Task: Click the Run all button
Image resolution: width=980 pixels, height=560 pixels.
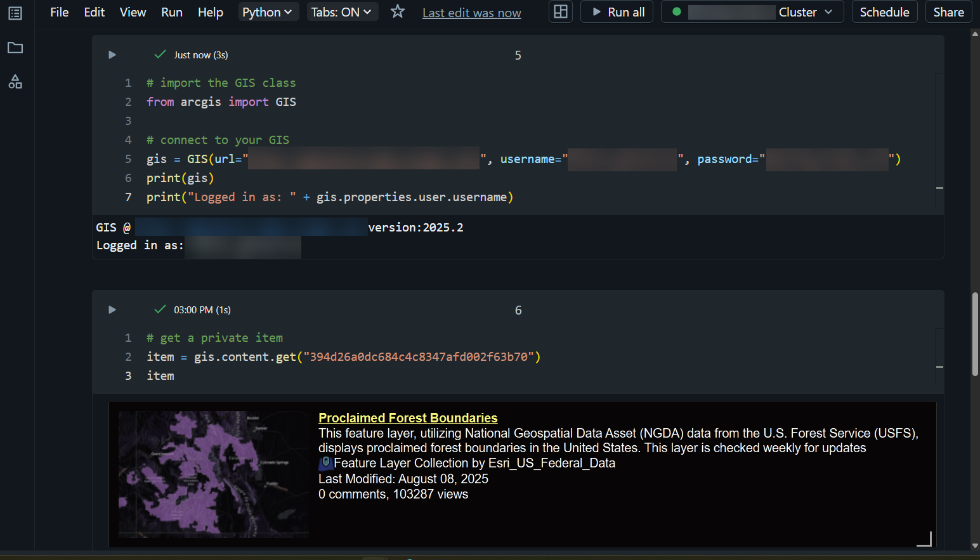Action: coord(618,12)
